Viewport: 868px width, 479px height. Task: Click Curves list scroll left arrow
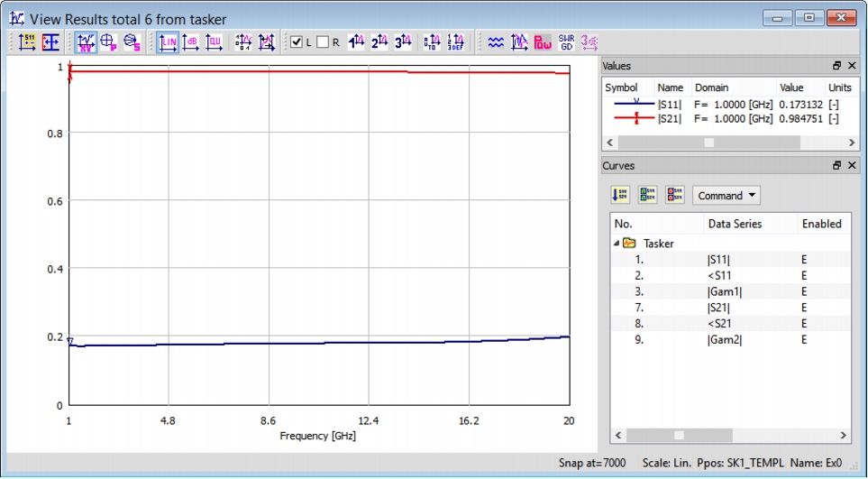tap(618, 436)
